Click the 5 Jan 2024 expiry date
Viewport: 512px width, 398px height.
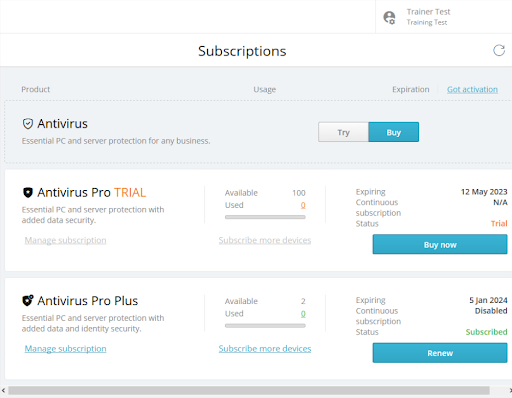click(488, 300)
